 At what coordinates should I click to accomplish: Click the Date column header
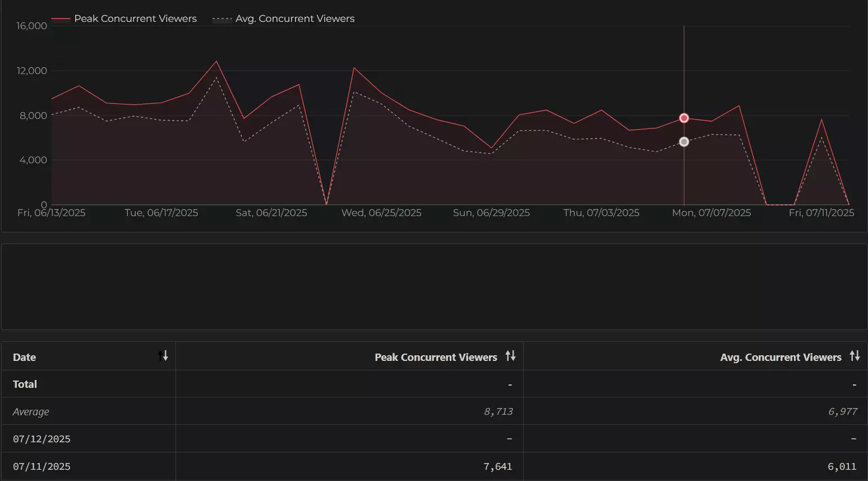pos(89,356)
